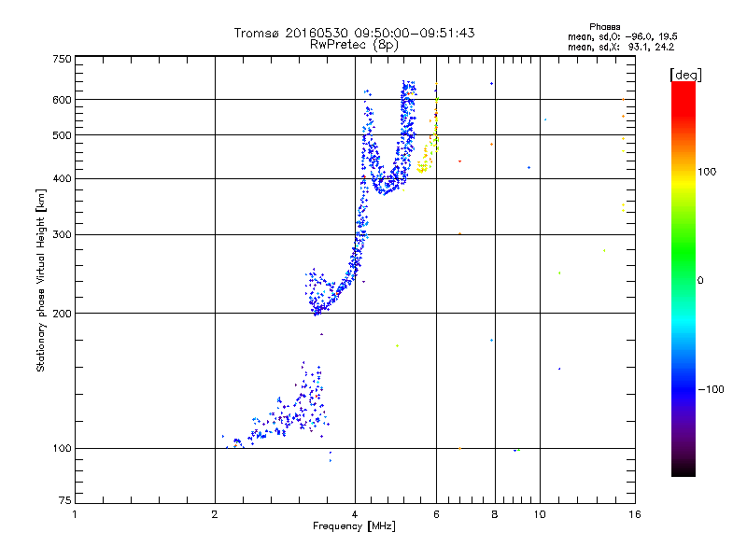747x560 pixels.
Task: Click the x-axis tick label '16'
Action: 635,514
